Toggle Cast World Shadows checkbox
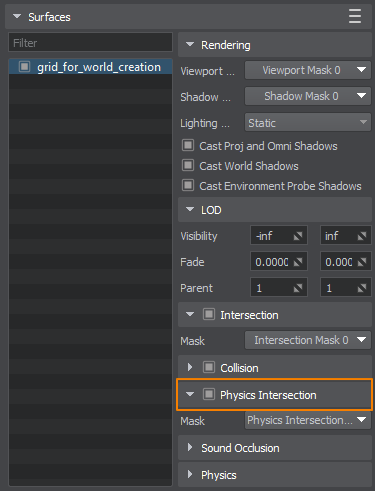 pyautogui.click(x=188, y=165)
